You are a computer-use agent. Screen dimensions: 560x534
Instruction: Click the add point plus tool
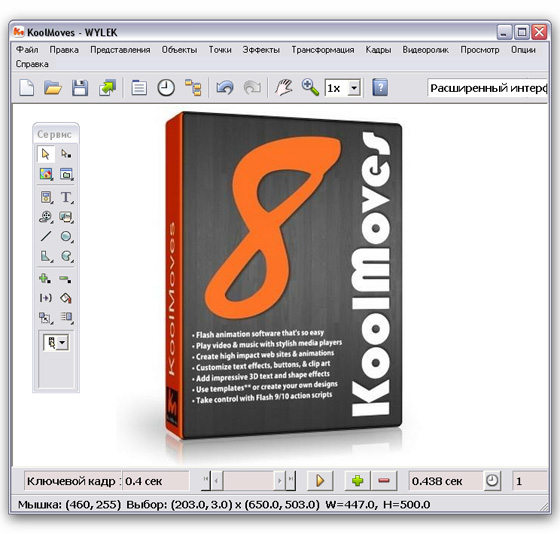coord(45,279)
